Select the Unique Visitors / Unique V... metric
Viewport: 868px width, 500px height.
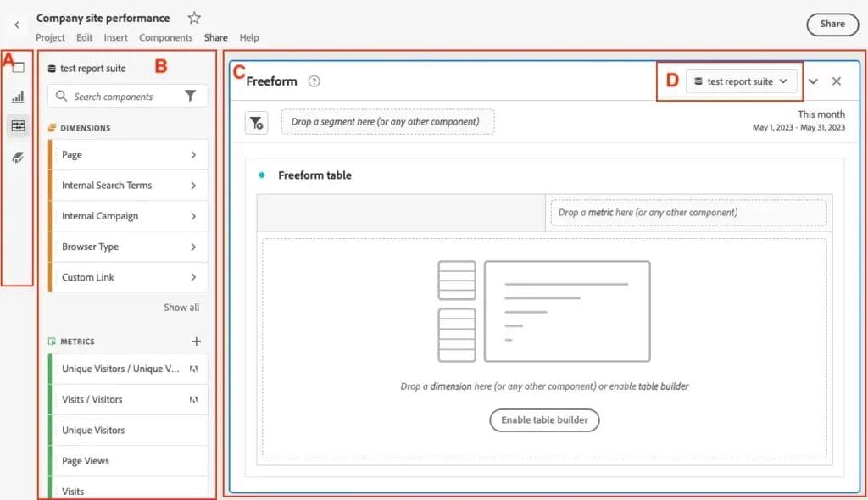128,369
